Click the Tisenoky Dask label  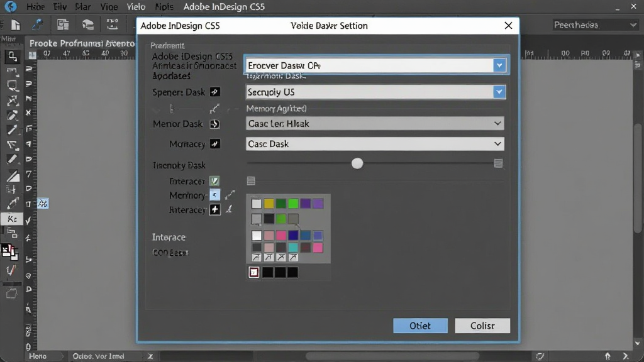(x=179, y=165)
